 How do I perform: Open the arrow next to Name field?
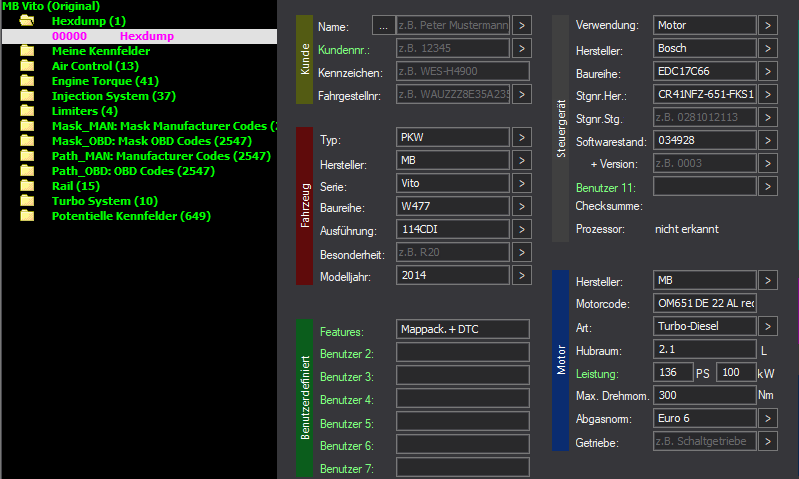pyautogui.click(x=522, y=25)
